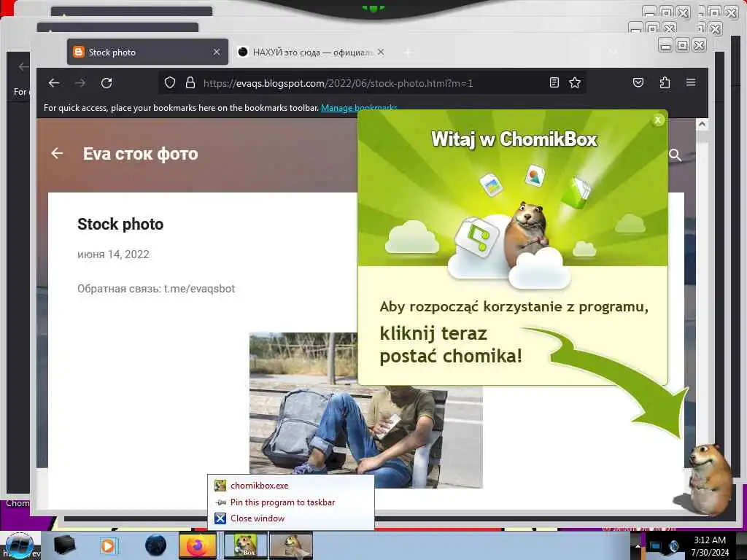Save page to Pocket
Viewport: 747px width, 560px height.
(638, 83)
